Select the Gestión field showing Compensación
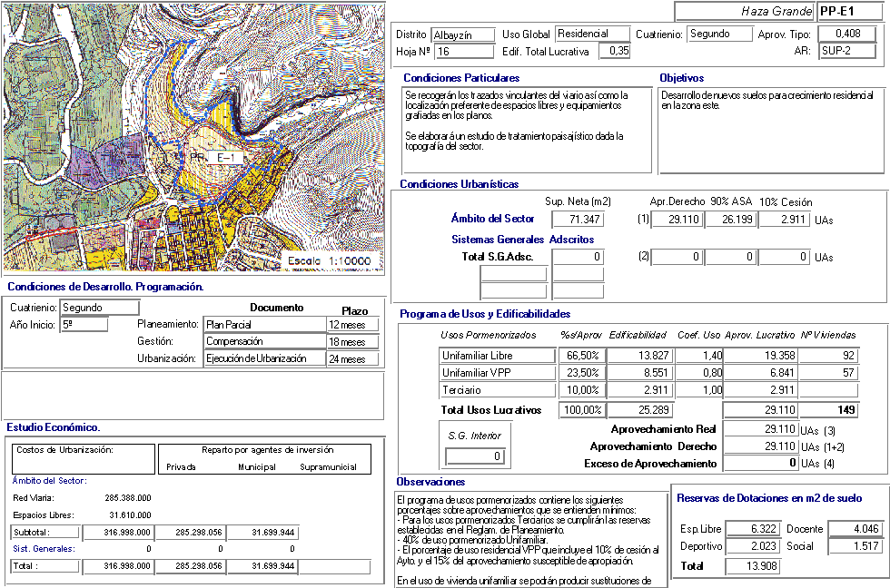The width and height of the screenshot is (890, 588). pos(264,342)
